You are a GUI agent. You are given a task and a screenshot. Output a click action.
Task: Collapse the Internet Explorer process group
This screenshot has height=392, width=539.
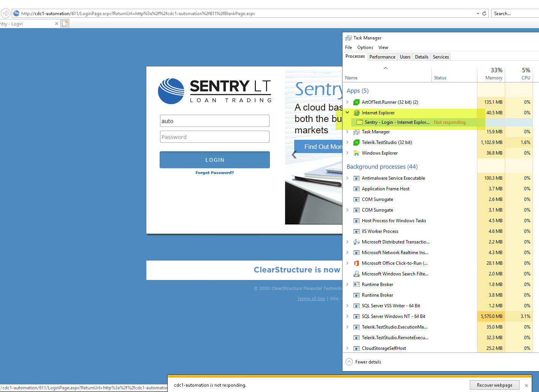[x=347, y=113]
